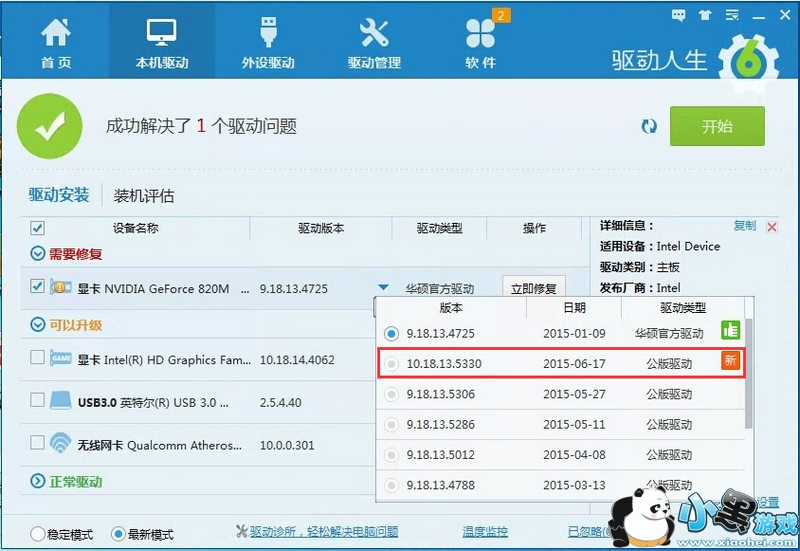Image resolution: width=800 pixels, height=551 pixels.
Task: Click date 2015-06-17 in version list
Action: pos(574,364)
